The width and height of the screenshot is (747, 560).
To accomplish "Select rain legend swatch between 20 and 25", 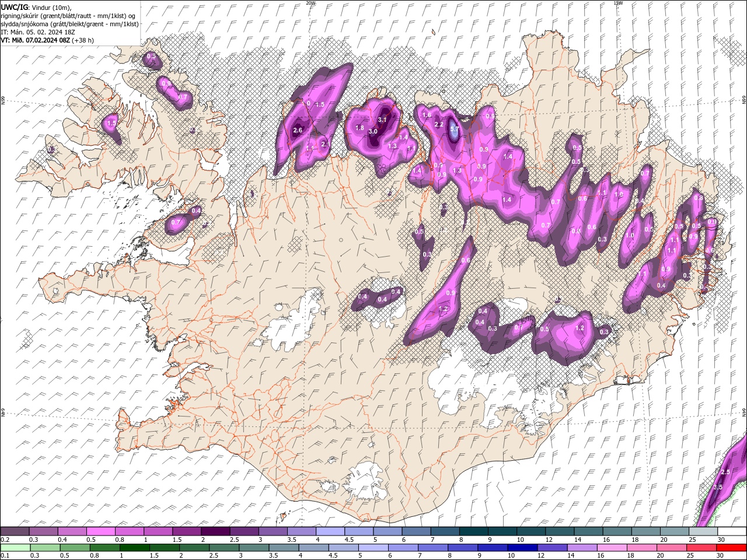I will [672, 548].
